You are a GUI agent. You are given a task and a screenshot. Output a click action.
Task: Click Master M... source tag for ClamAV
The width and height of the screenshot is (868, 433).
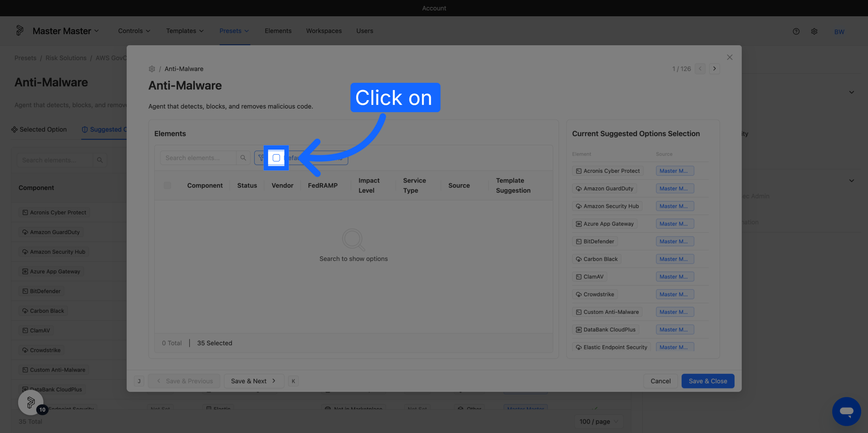click(674, 277)
